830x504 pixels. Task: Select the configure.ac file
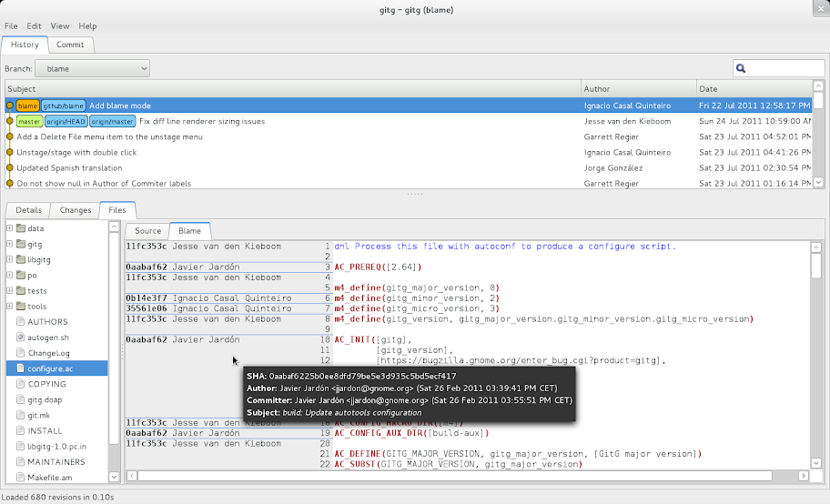pos(57,368)
